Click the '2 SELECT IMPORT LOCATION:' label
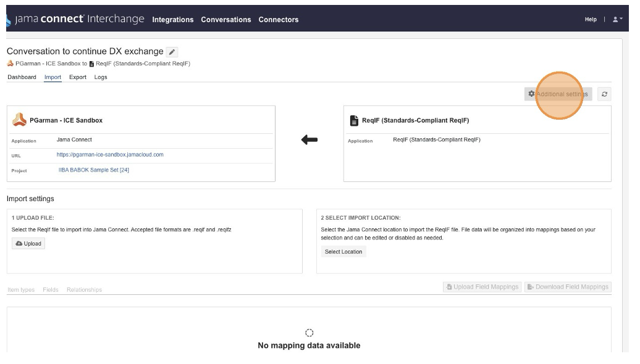 point(361,218)
